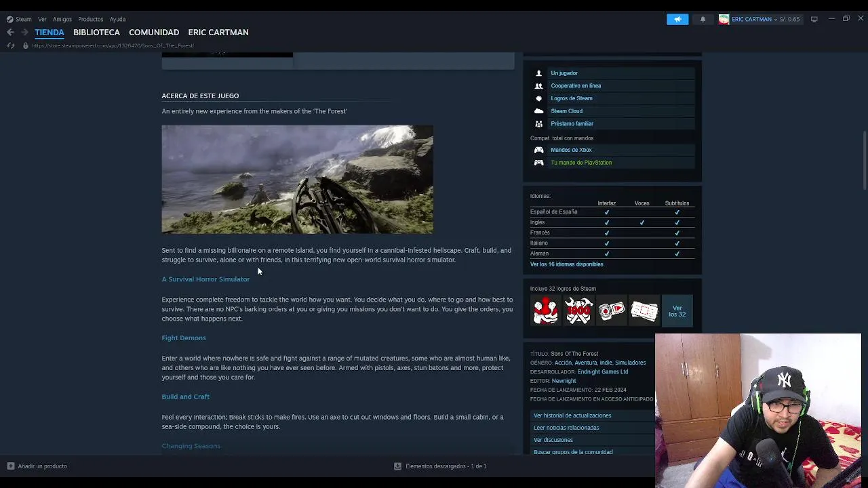Click the Español de España language row

pyautogui.click(x=612, y=212)
